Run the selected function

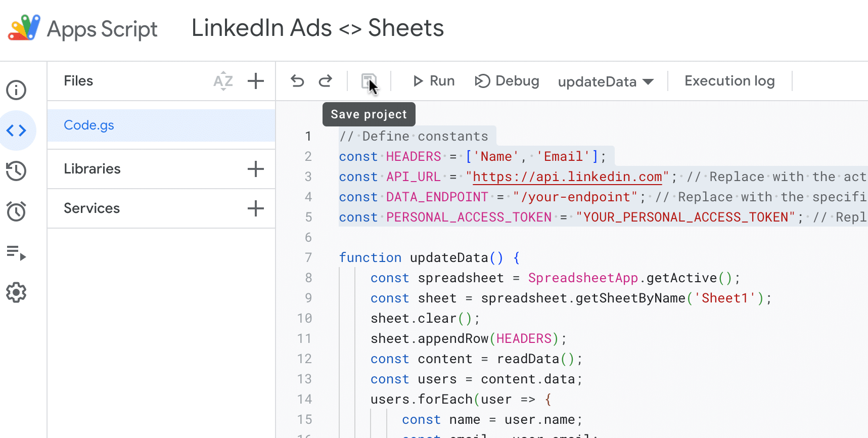[x=434, y=81]
